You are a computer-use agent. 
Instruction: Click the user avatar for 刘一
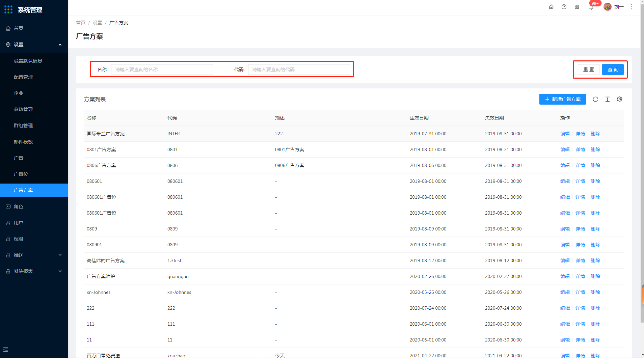(608, 7)
